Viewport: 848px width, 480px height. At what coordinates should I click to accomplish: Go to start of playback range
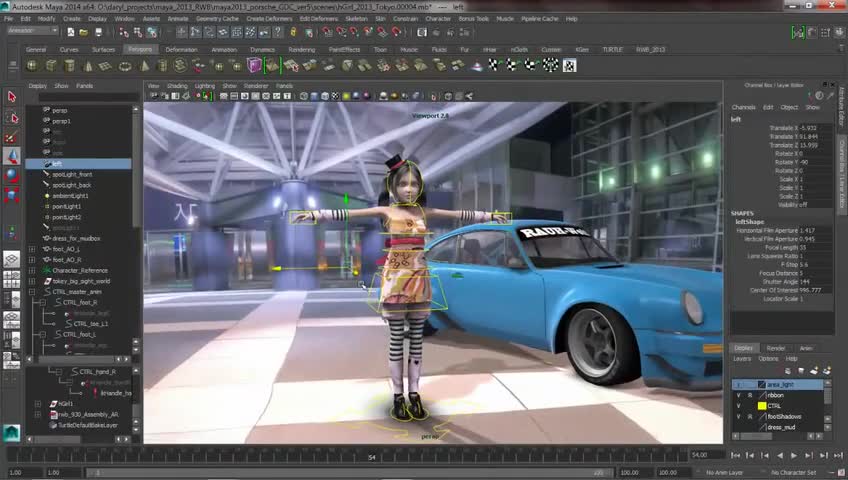pos(736,456)
